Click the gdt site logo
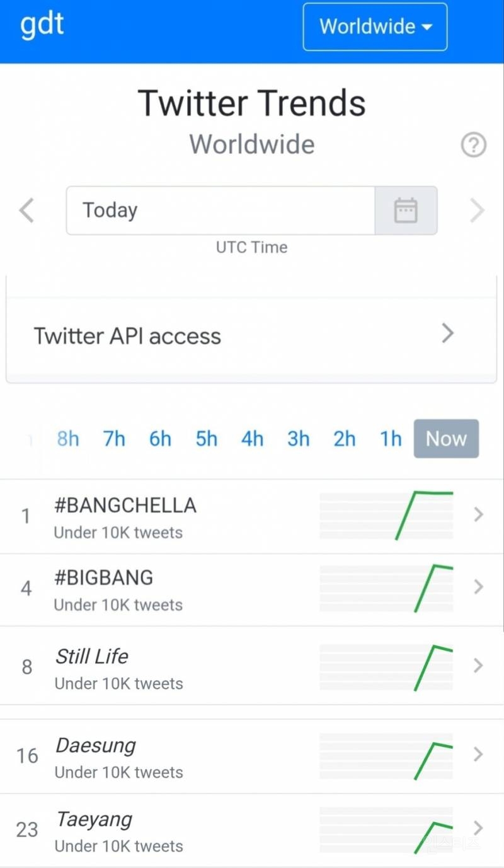The width and height of the screenshot is (504, 868). point(42,25)
